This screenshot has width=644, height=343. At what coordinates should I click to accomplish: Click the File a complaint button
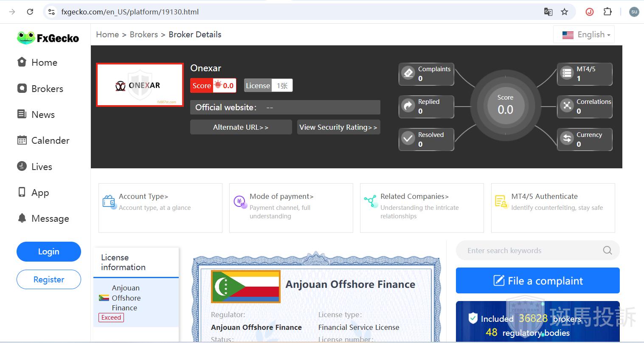pyautogui.click(x=537, y=281)
